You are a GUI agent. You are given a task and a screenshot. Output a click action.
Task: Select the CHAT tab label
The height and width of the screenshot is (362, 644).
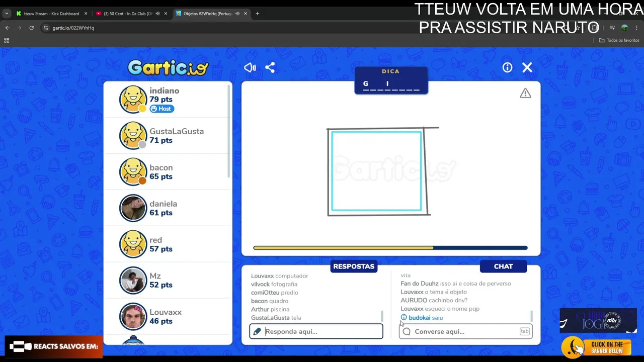click(503, 266)
